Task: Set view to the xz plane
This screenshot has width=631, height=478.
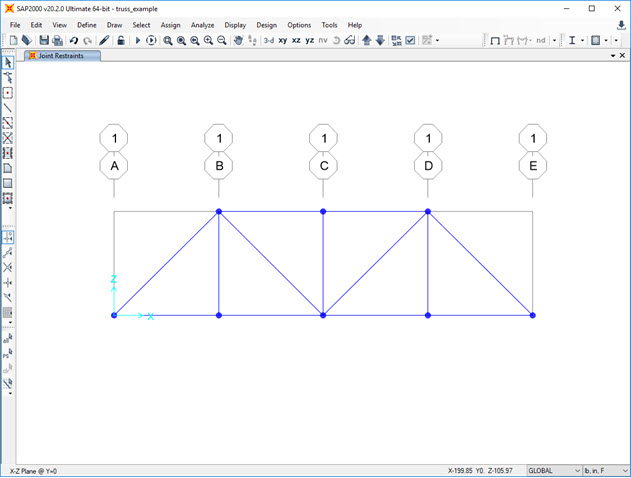Action: click(296, 41)
